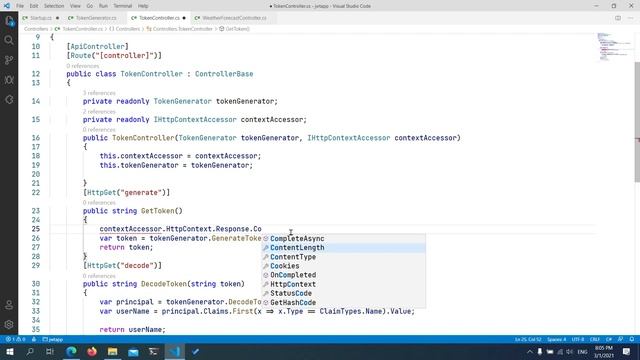The height and width of the screenshot is (360, 640).
Task: Launch Firefox from taskbar
Action: [x=92, y=351]
